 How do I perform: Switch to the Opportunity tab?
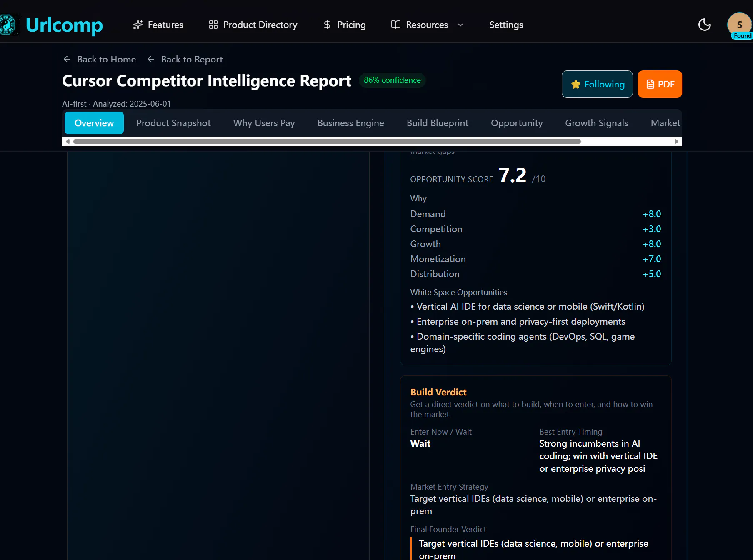517,123
